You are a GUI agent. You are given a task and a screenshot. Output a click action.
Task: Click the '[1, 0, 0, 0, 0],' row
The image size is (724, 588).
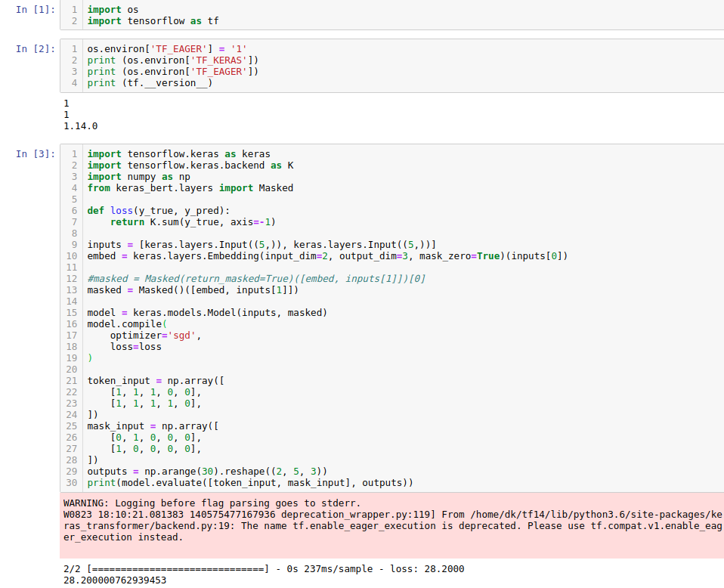156,448
